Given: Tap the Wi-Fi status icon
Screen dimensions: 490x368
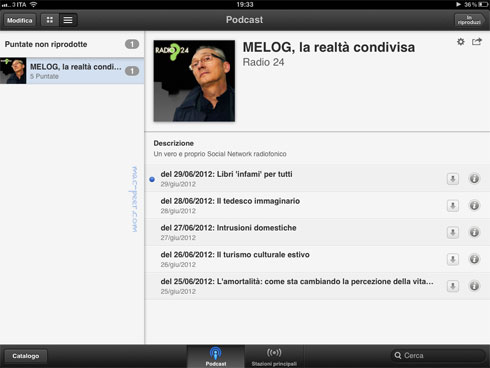Looking at the screenshot, I should pyautogui.click(x=33, y=4).
